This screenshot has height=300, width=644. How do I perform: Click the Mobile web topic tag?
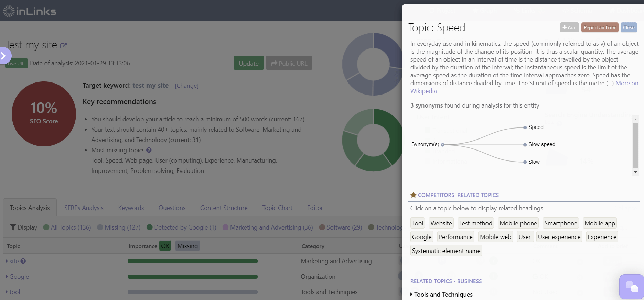click(495, 237)
